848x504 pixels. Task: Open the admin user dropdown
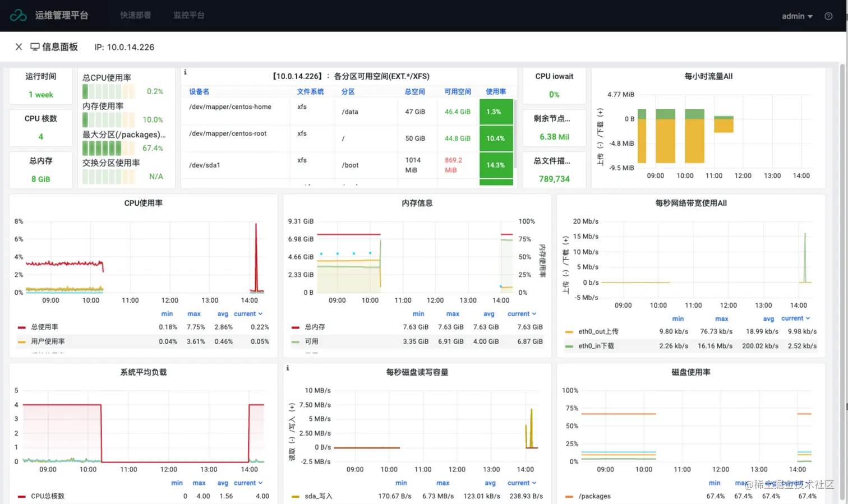click(797, 16)
